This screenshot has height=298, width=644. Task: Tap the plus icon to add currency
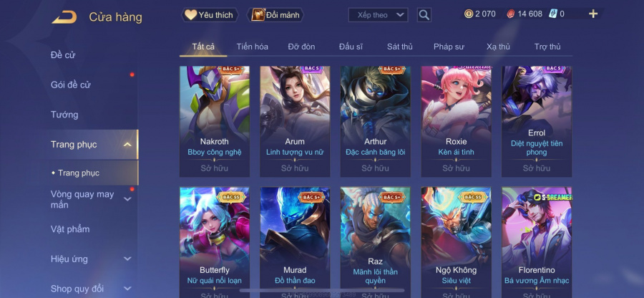[x=592, y=14]
